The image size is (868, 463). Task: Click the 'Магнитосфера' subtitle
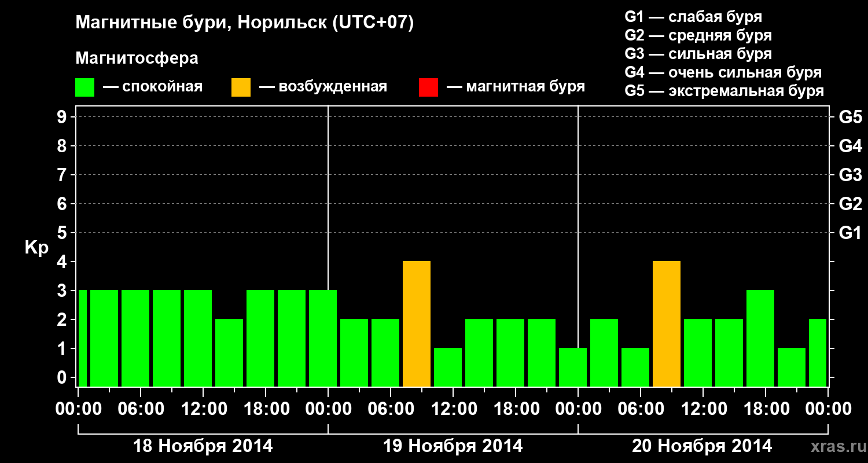click(x=137, y=59)
